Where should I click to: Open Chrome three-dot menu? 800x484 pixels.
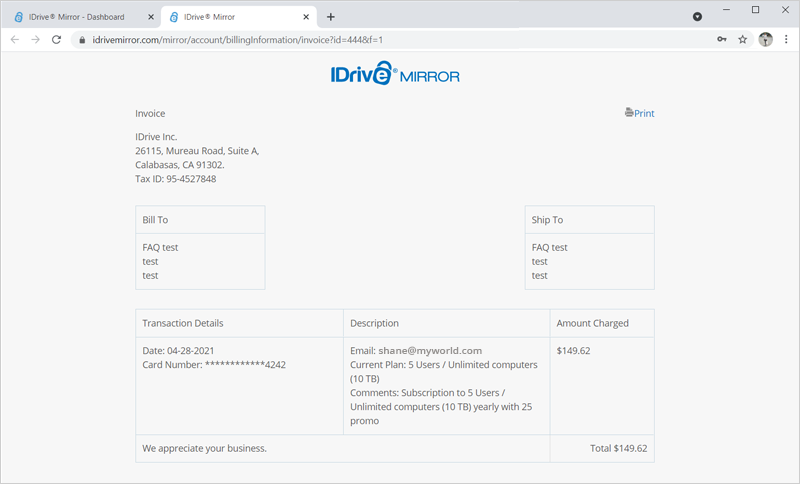tap(786, 39)
